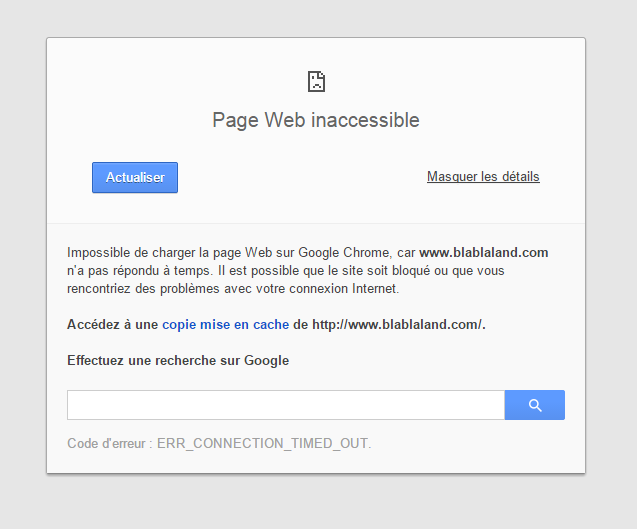The width and height of the screenshot is (637, 529).
Task: Click the Effectuez une recherche sur Google label
Action: click(178, 361)
